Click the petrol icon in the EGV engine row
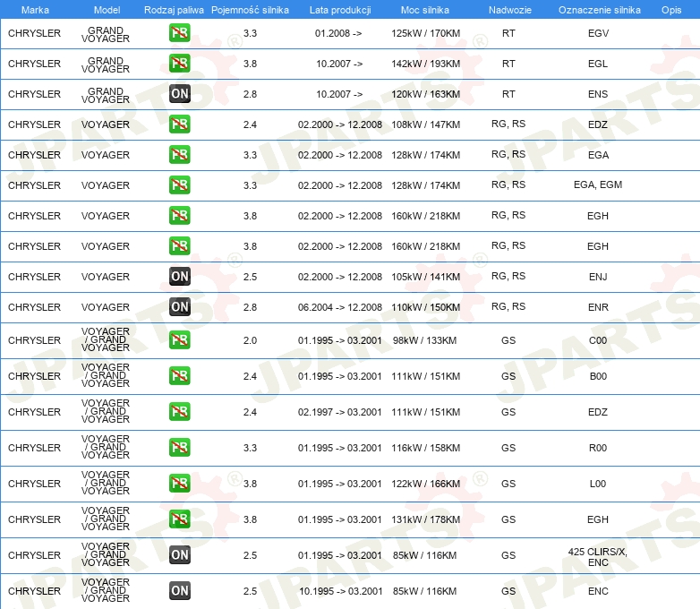The image size is (700, 609). [x=179, y=34]
